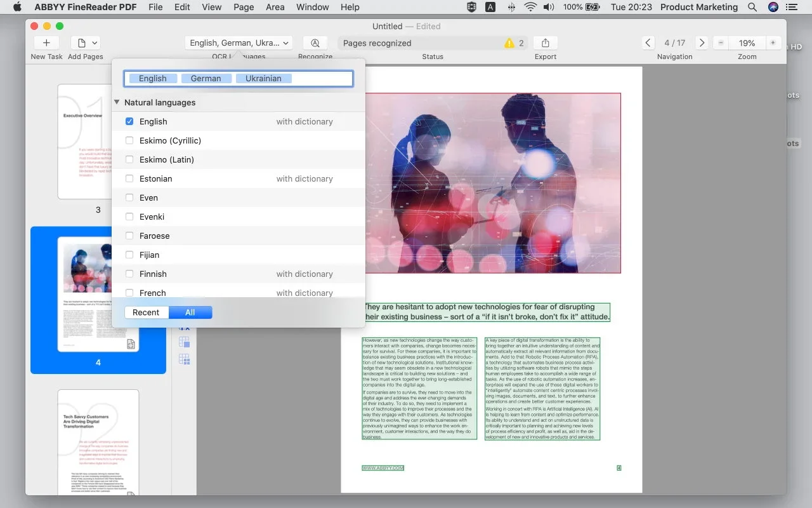Decrease zoom with the minus control
The height and width of the screenshot is (508, 812).
[x=721, y=43]
